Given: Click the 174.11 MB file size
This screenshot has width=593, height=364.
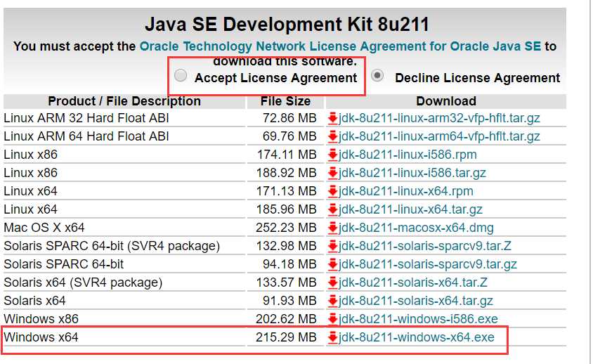Looking at the screenshot, I should [287, 155].
